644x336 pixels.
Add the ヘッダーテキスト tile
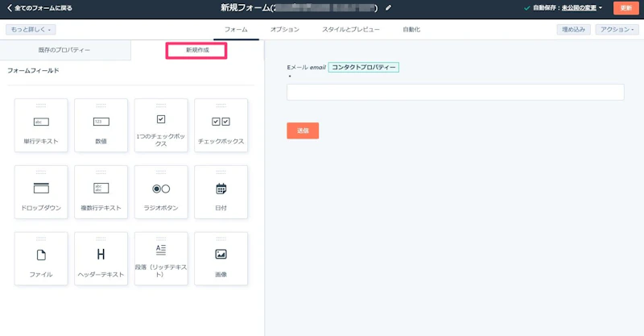[x=101, y=259]
